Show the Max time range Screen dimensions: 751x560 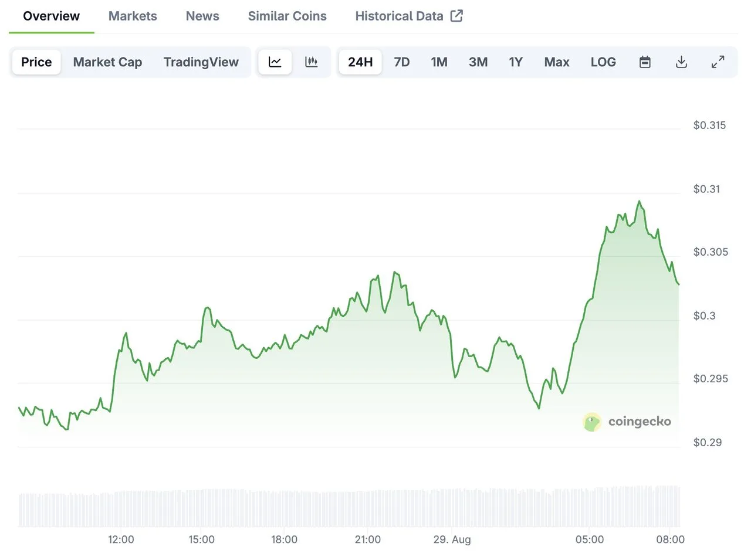[x=556, y=62]
